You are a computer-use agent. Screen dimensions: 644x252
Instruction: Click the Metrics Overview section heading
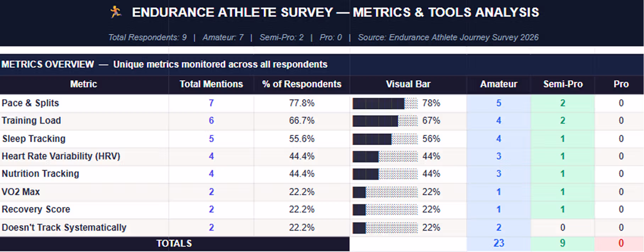pyautogui.click(x=165, y=64)
